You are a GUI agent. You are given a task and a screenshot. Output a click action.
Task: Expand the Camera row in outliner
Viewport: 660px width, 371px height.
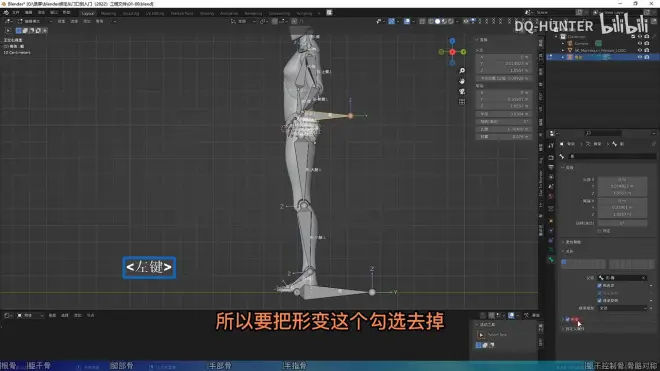(563, 43)
